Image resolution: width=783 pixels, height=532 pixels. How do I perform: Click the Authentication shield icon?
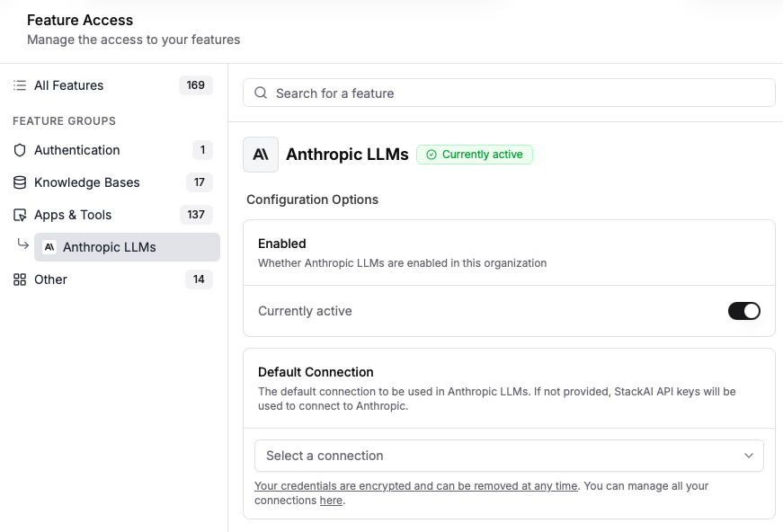point(20,150)
